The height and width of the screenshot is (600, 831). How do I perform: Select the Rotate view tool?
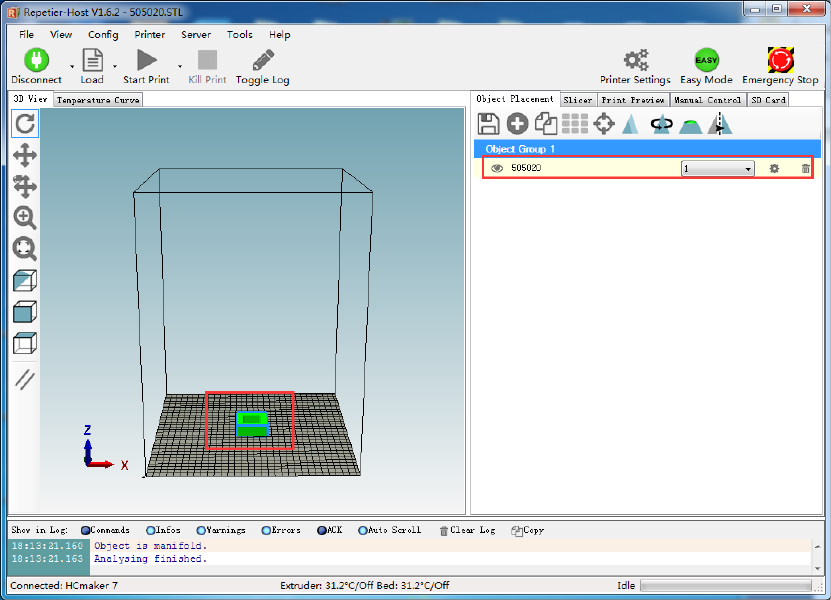point(25,124)
